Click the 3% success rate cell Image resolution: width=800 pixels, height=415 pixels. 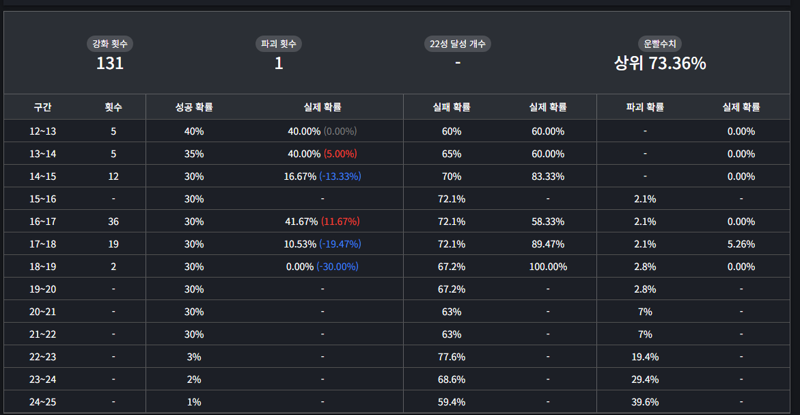pyautogui.click(x=193, y=357)
